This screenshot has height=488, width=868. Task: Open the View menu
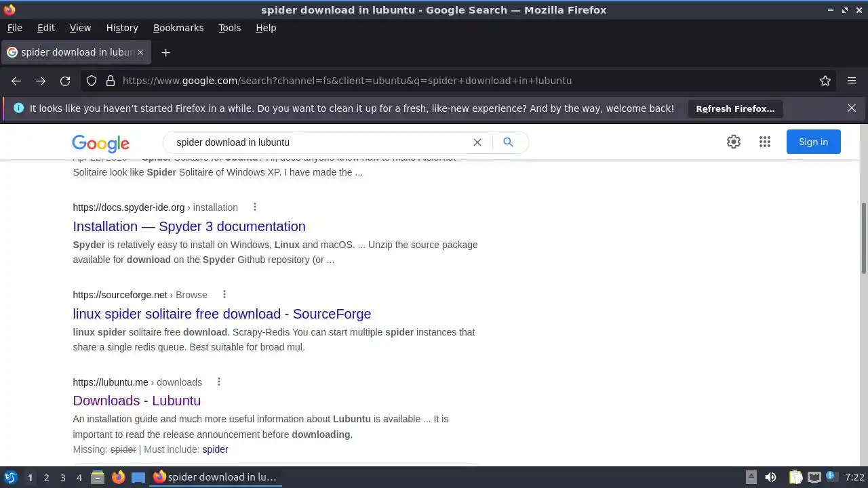click(x=80, y=28)
